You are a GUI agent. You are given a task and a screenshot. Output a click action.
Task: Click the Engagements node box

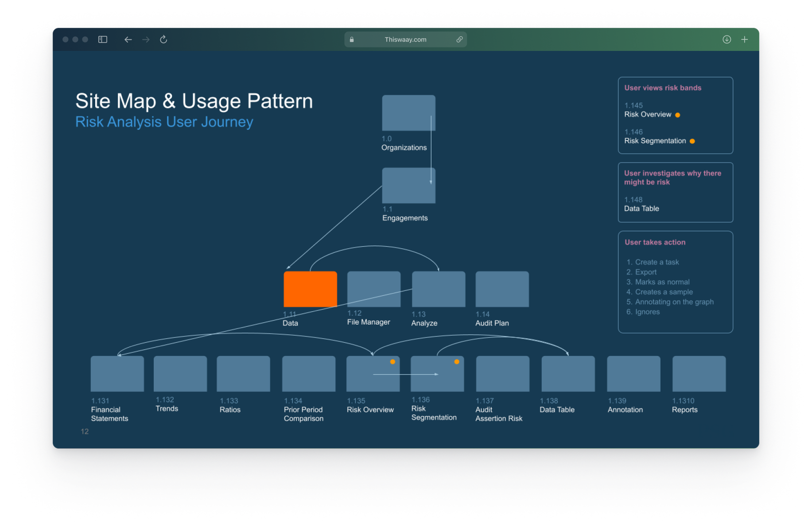(408, 186)
